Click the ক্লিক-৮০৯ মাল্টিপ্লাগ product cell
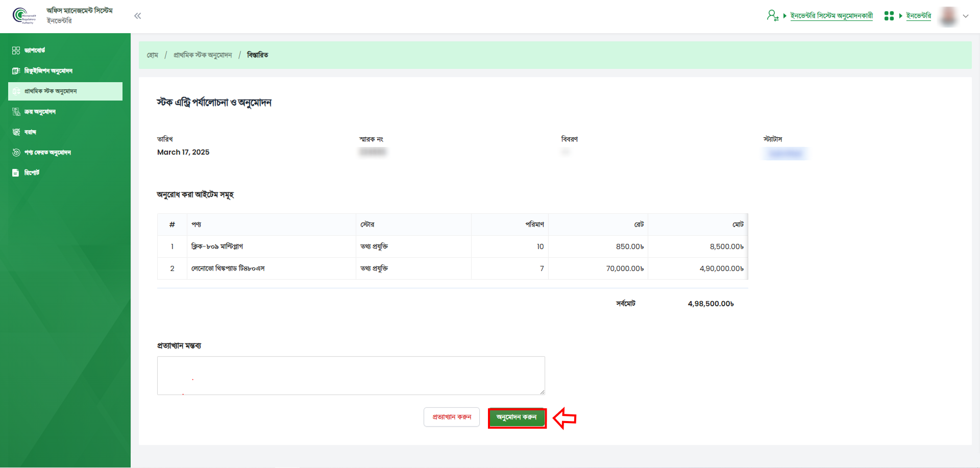Screen dimensions: 980x468 (x=272, y=247)
